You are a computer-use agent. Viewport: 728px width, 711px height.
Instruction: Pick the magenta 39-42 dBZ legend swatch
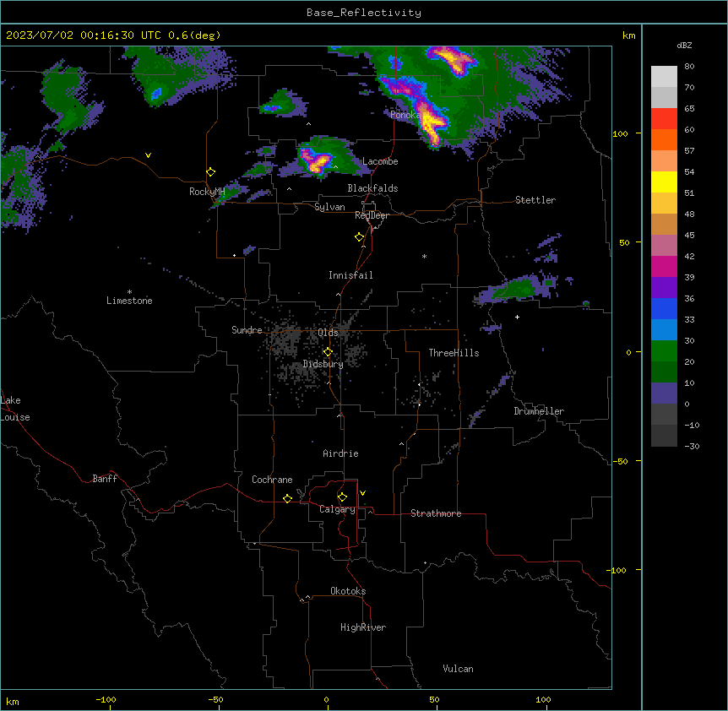click(x=664, y=266)
